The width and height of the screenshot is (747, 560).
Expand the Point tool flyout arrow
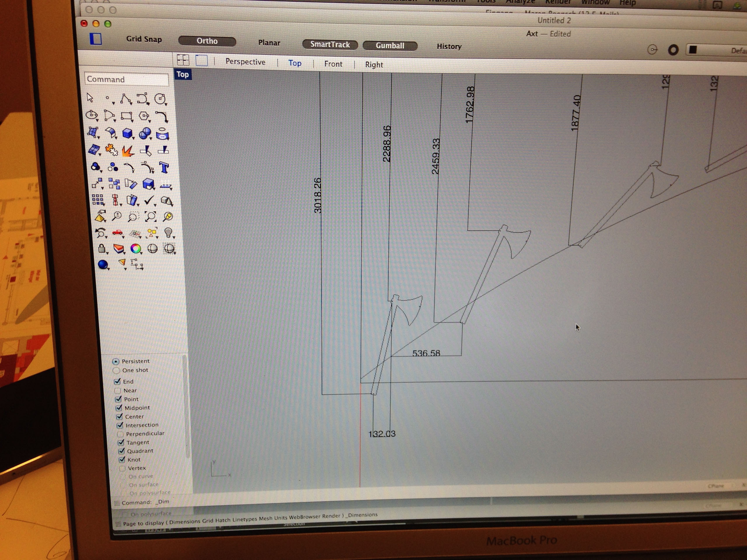pyautogui.click(x=114, y=103)
